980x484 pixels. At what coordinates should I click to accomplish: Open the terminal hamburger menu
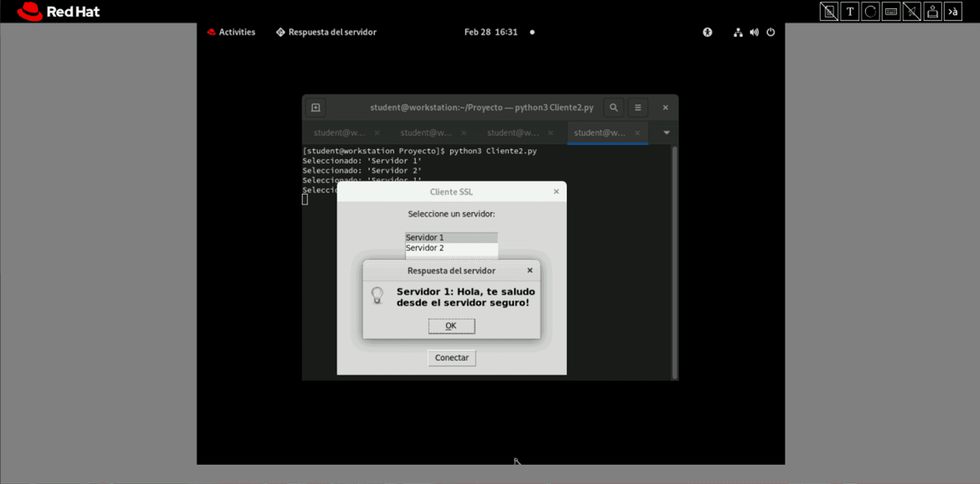click(638, 107)
